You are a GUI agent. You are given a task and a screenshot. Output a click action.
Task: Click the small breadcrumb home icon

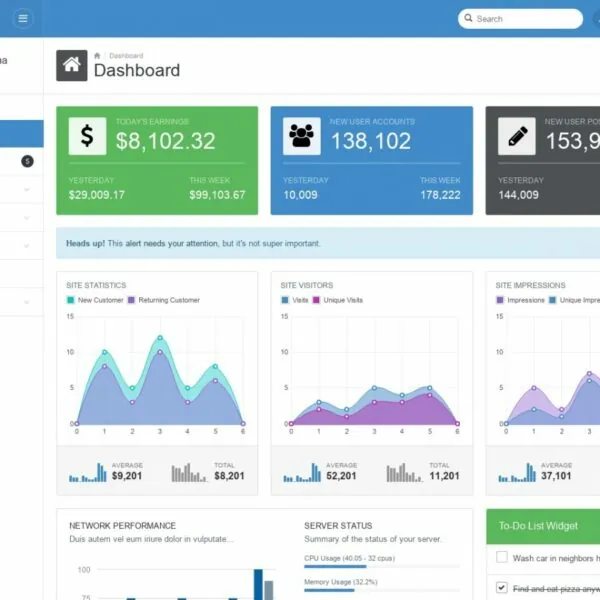click(x=97, y=56)
